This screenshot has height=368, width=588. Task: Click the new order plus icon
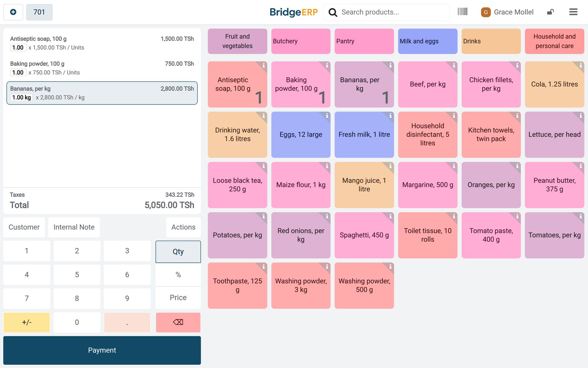[13, 12]
